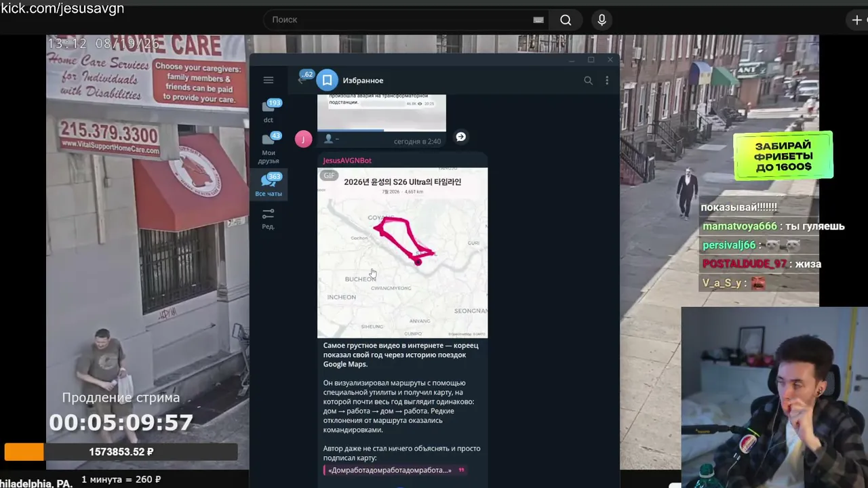This screenshot has width=868, height=488.
Task: Click chat username POSTALDUDE_97
Action: 744,264
